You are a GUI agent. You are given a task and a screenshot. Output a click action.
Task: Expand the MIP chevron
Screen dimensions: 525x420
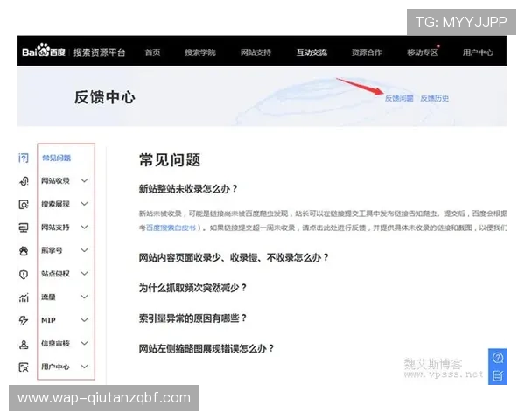point(84,320)
